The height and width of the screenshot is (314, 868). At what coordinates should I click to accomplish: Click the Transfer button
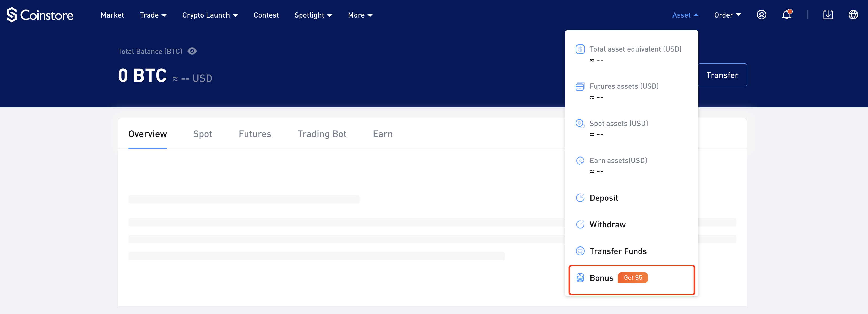pos(722,75)
